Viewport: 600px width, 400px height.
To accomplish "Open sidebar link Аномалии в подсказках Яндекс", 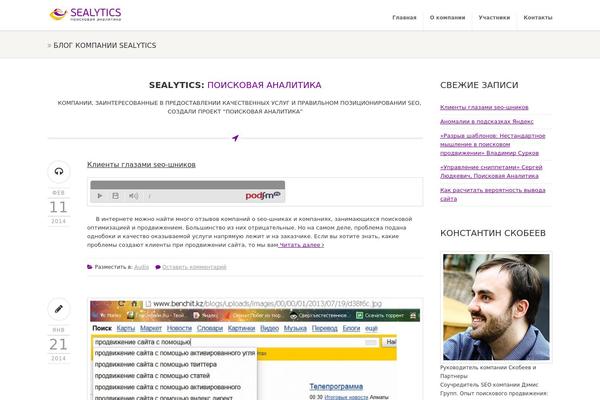I will [x=486, y=121].
